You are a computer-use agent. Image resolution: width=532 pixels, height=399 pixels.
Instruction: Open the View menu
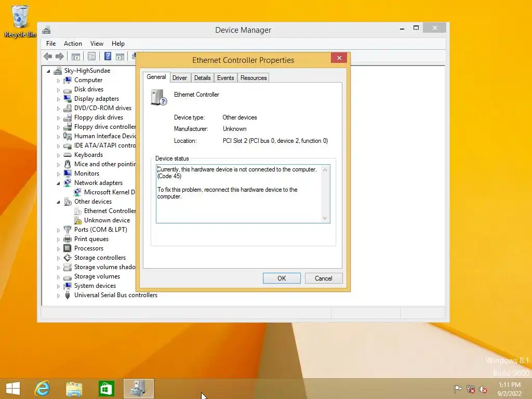click(97, 44)
